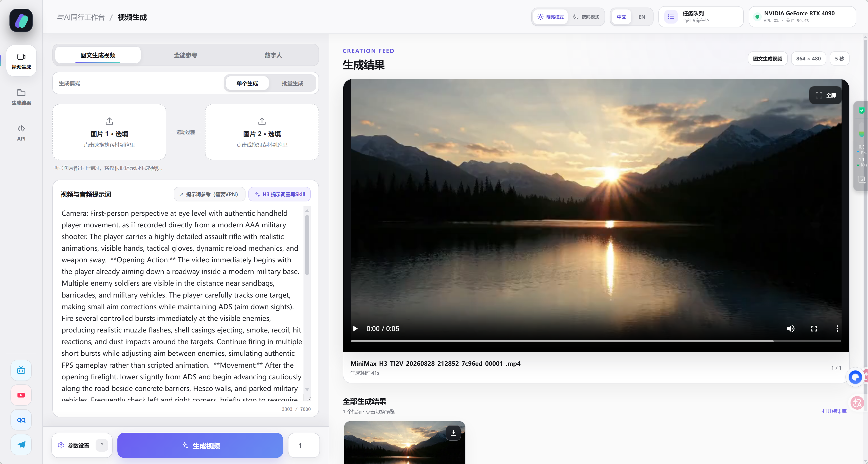The height and width of the screenshot is (464, 868).
Task: Open the 打开结果库 link
Action: point(834,411)
